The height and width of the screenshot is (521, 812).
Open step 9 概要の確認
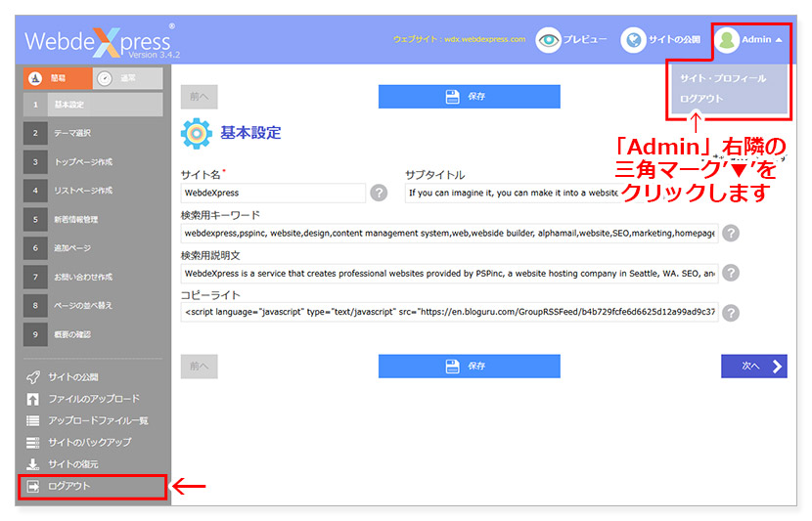(93, 334)
